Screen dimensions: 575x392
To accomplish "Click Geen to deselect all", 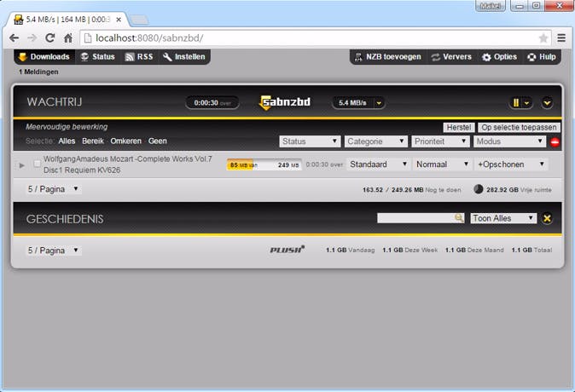I will coord(158,141).
